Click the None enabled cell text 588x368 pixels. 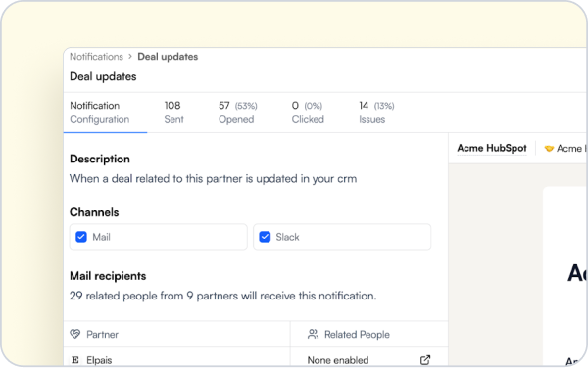tap(338, 360)
